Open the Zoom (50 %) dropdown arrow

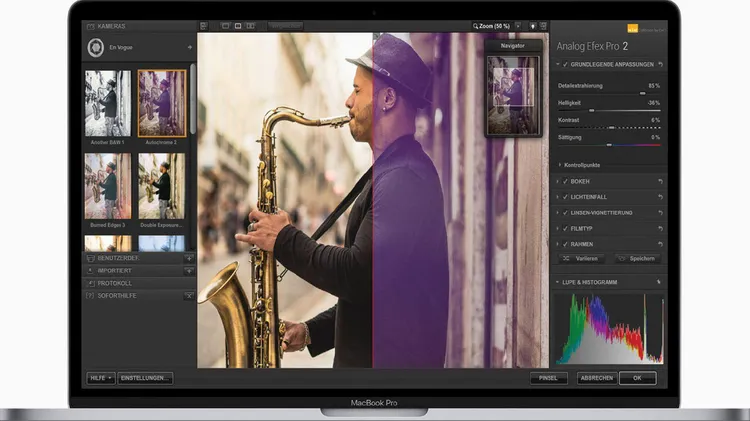click(x=518, y=26)
